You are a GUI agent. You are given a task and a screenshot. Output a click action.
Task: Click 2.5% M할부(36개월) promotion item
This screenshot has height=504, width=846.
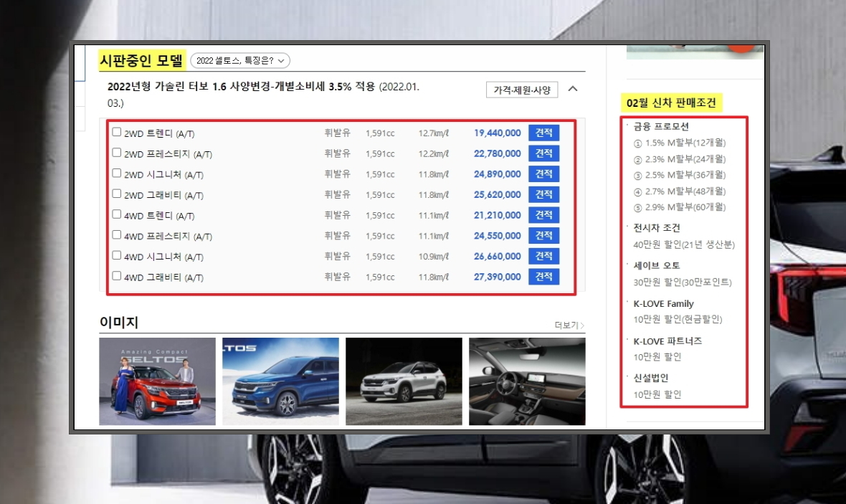[x=680, y=175]
